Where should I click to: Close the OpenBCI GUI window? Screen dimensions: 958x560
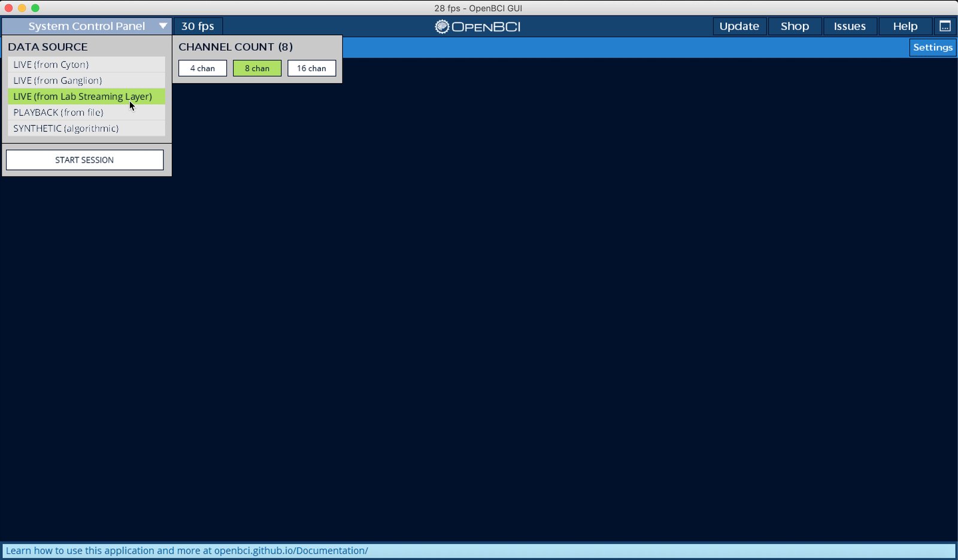click(x=8, y=8)
